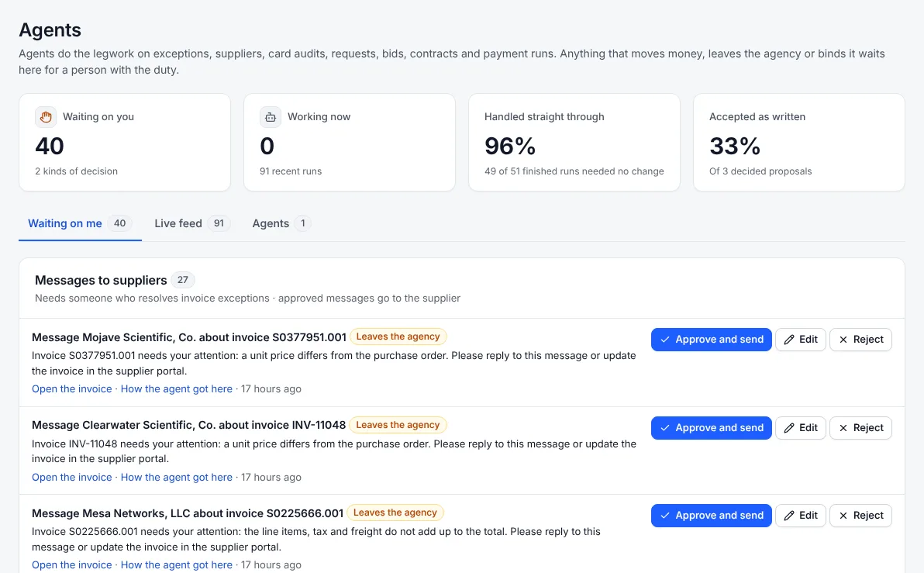The height and width of the screenshot is (573, 924).
Task: Click the Leaves the agency badge on Clearwater Scientific
Action: (398, 425)
